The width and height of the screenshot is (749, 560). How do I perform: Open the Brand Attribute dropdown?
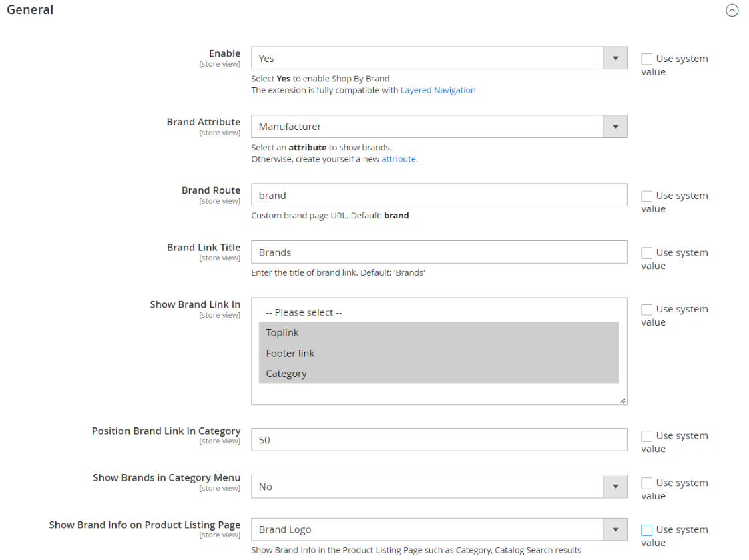pos(439,127)
